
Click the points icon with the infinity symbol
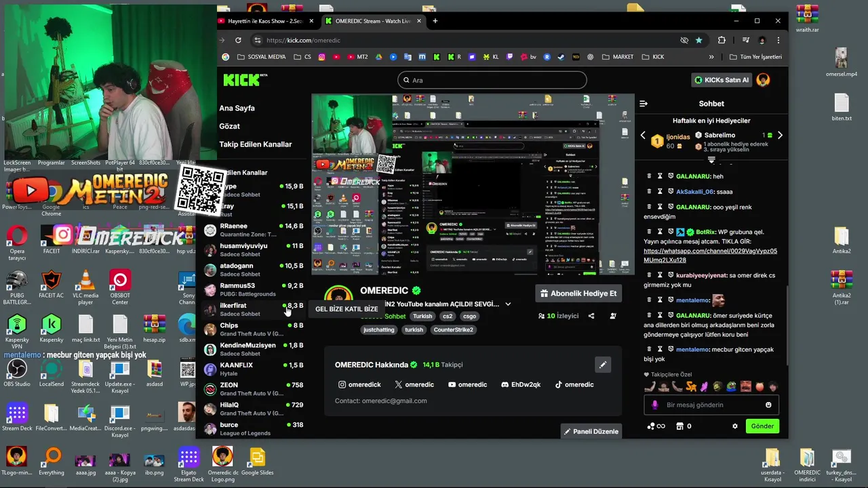click(656, 426)
